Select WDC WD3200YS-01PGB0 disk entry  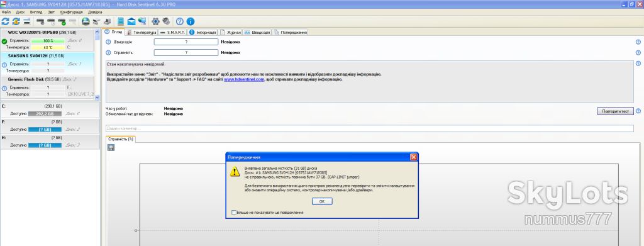pos(48,40)
